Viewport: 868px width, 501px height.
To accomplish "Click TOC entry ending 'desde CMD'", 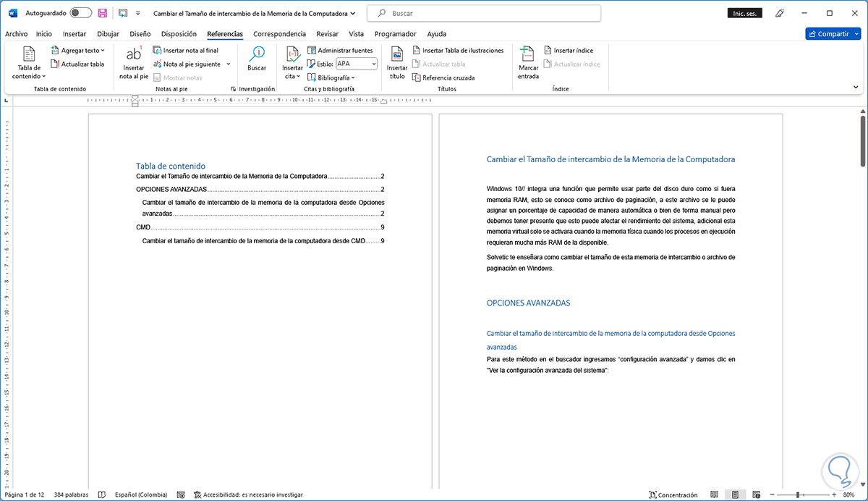I will 263,240.
